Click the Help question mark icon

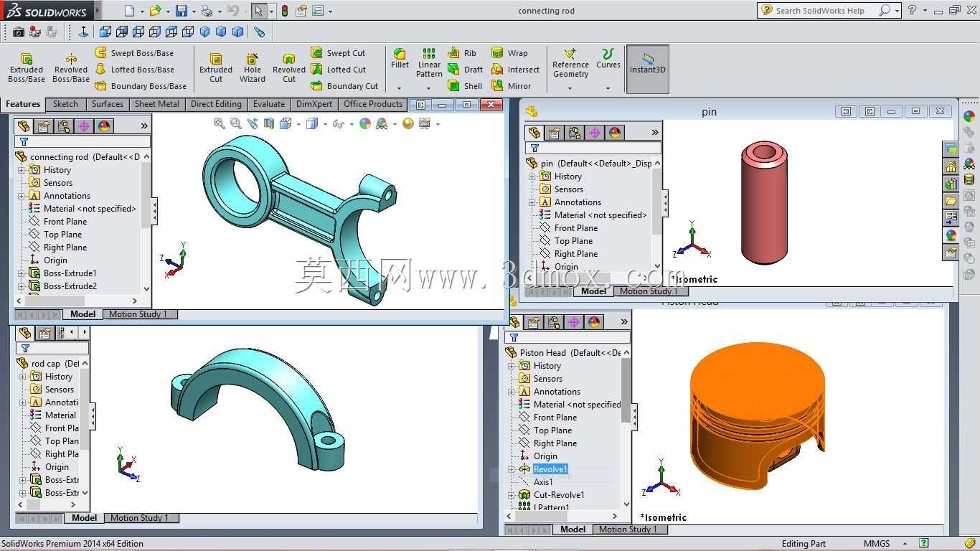[x=912, y=10]
